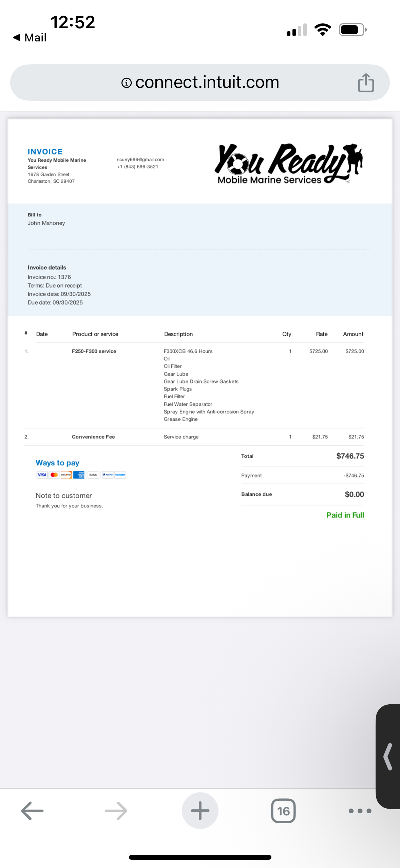
Task: Select the Venmo payment icon
Action: pos(120,475)
